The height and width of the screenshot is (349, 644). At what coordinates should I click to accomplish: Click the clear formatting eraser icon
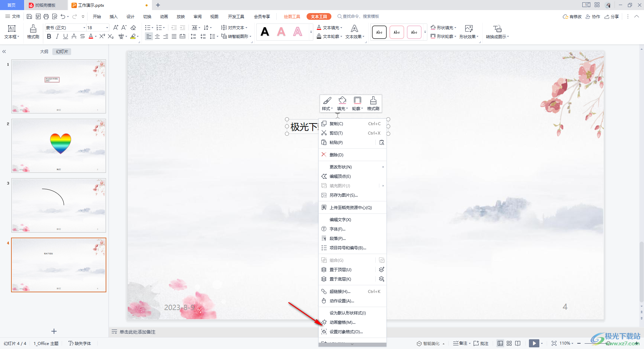tap(133, 28)
